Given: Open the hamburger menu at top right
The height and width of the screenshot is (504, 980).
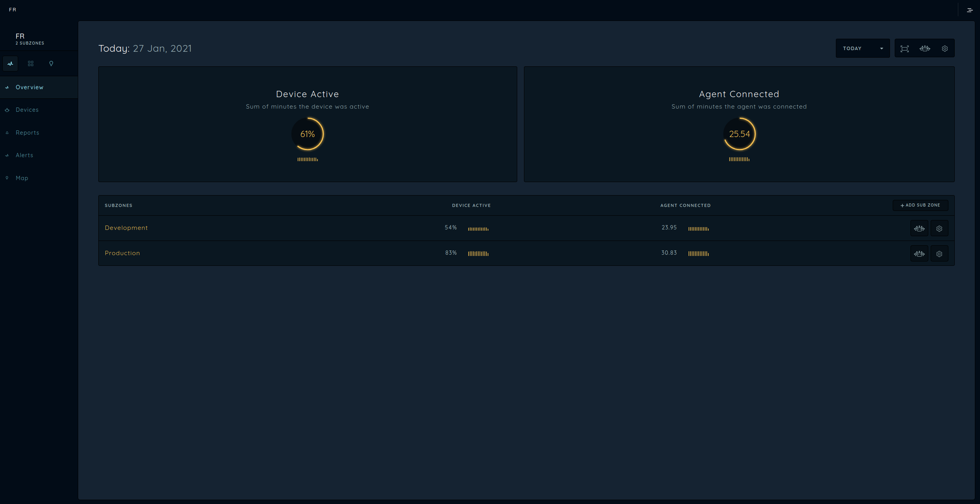Looking at the screenshot, I should click(970, 10).
